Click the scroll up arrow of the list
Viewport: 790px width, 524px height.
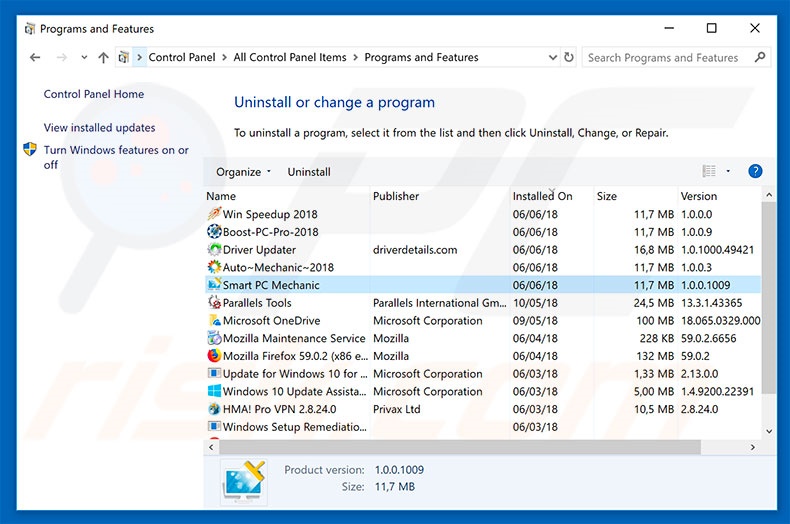768,195
